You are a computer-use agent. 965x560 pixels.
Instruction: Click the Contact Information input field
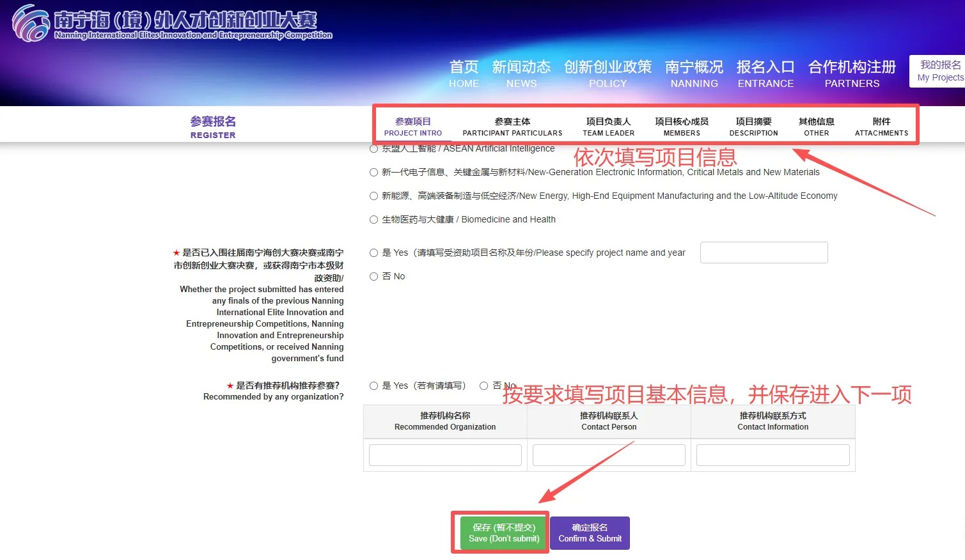[x=773, y=455]
